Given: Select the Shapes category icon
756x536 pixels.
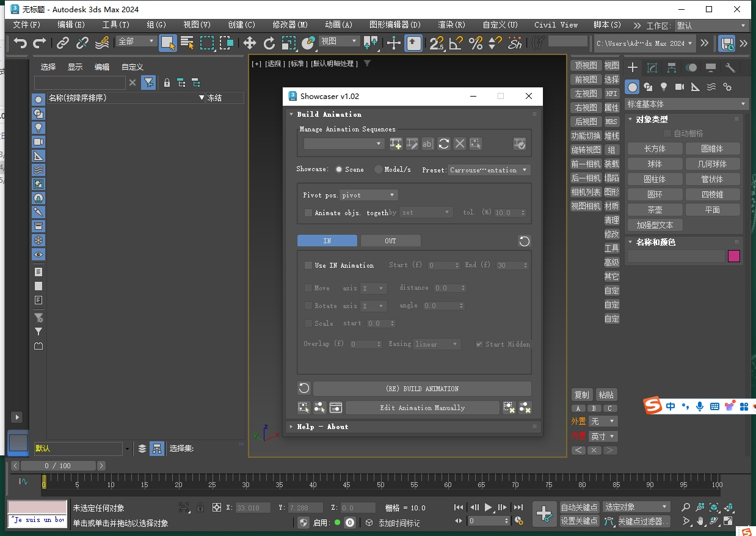Looking at the screenshot, I should click(x=648, y=87).
